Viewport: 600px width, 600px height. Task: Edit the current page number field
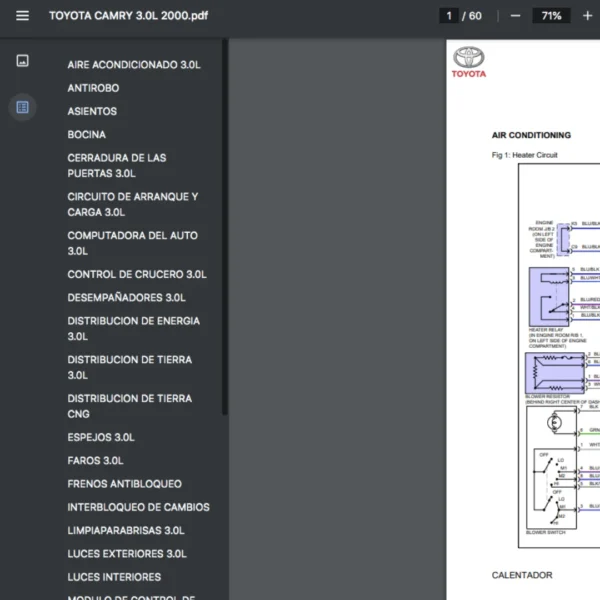click(449, 16)
